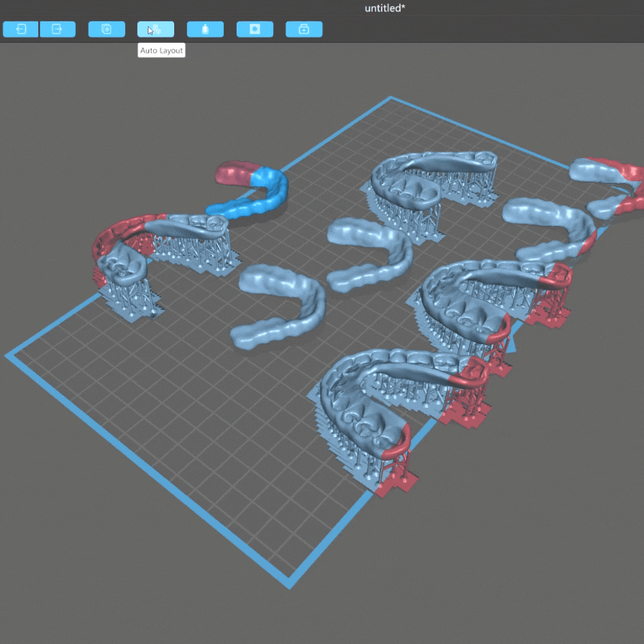Image resolution: width=644 pixels, height=644 pixels.
Task: Open the repair medkit tool
Action: tap(304, 29)
